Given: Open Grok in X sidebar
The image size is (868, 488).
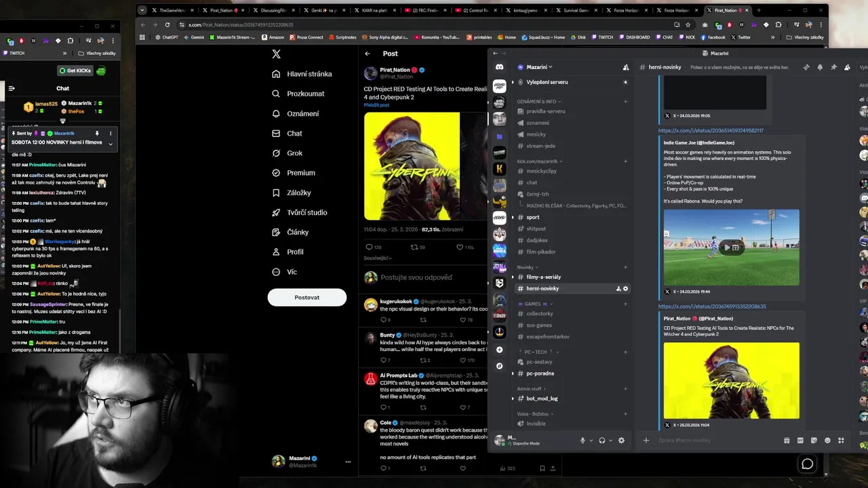Looking at the screenshot, I should tap(287, 153).
